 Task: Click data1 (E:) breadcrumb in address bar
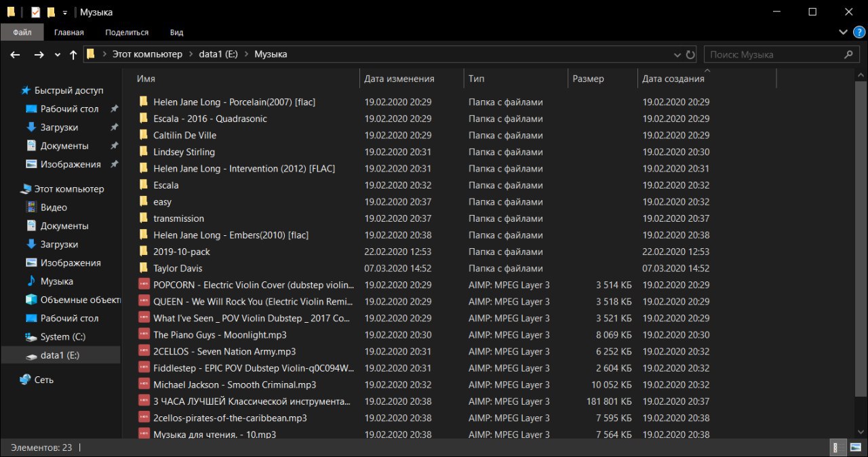coord(218,54)
